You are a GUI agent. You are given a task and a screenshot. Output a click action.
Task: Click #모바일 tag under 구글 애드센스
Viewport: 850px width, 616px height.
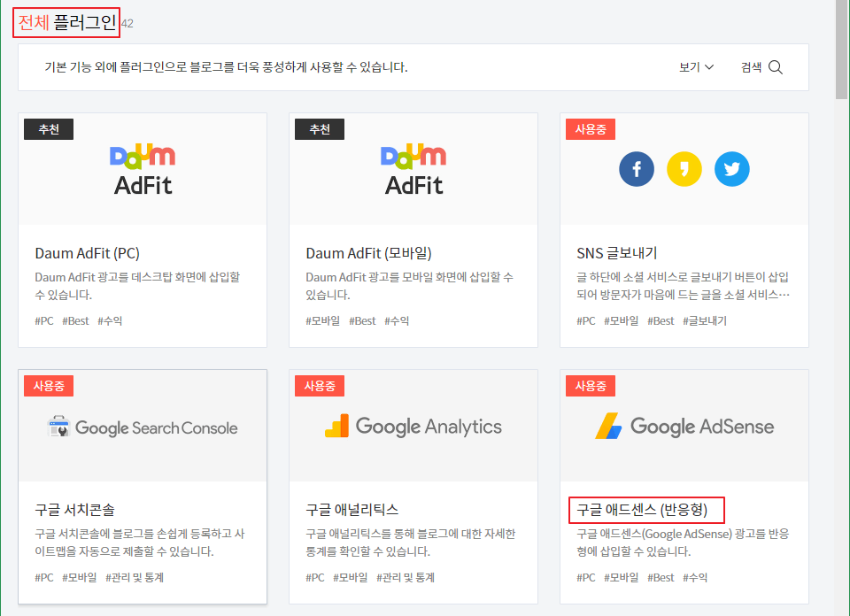(622, 578)
